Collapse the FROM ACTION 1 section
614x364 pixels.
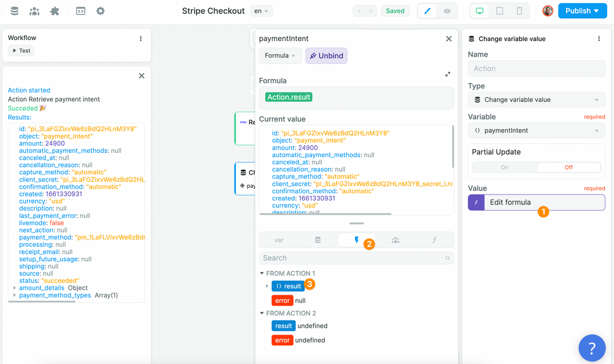tap(263, 273)
